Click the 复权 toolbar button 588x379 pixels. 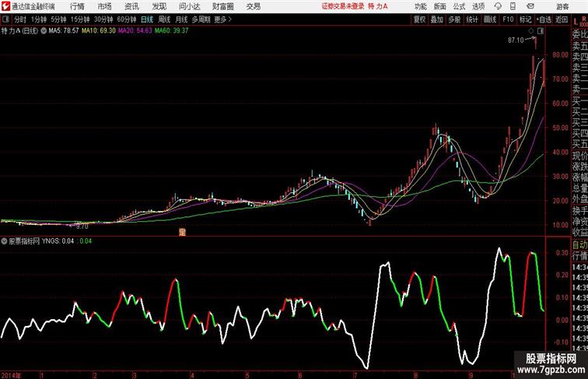[420, 19]
